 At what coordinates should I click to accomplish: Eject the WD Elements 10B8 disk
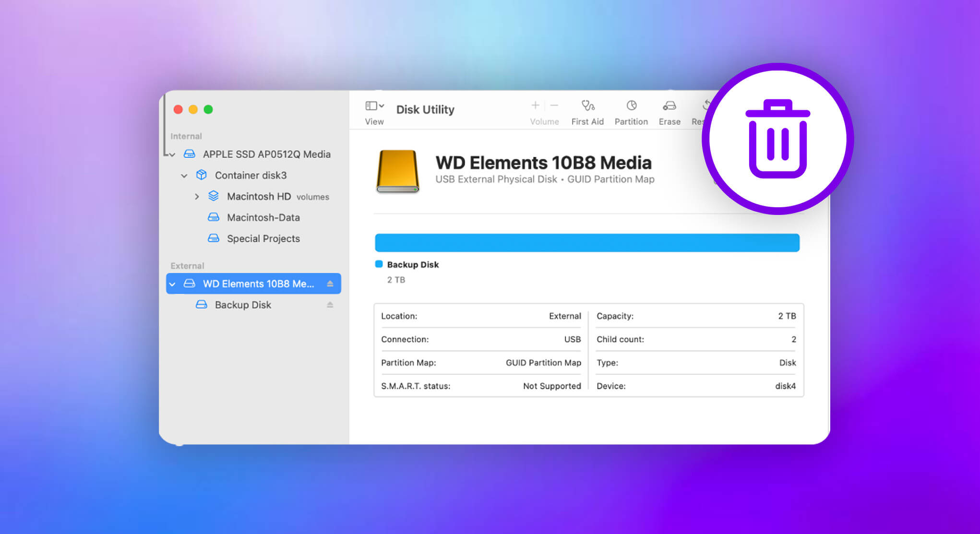coord(330,284)
